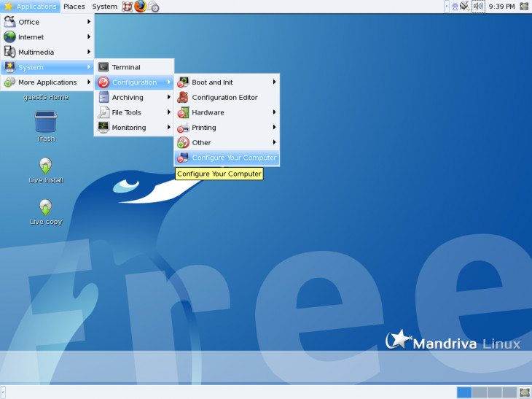Expand the More Applications submenu arrow
Screen dimensions: 532x399
pyautogui.click(x=89, y=82)
